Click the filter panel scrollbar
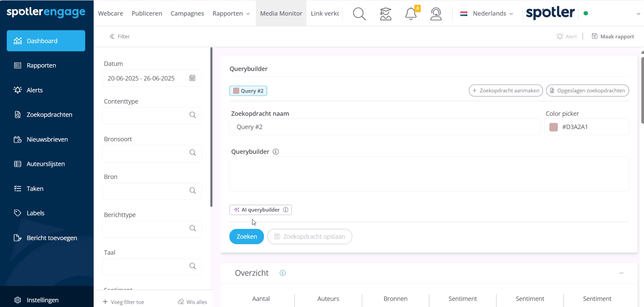The width and height of the screenshot is (644, 307). point(211,127)
